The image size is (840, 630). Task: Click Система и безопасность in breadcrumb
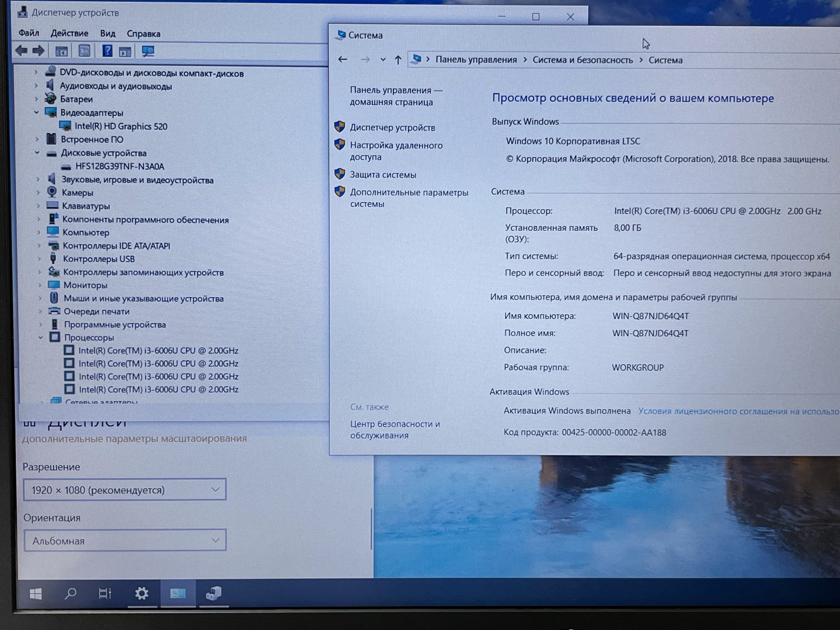[583, 60]
